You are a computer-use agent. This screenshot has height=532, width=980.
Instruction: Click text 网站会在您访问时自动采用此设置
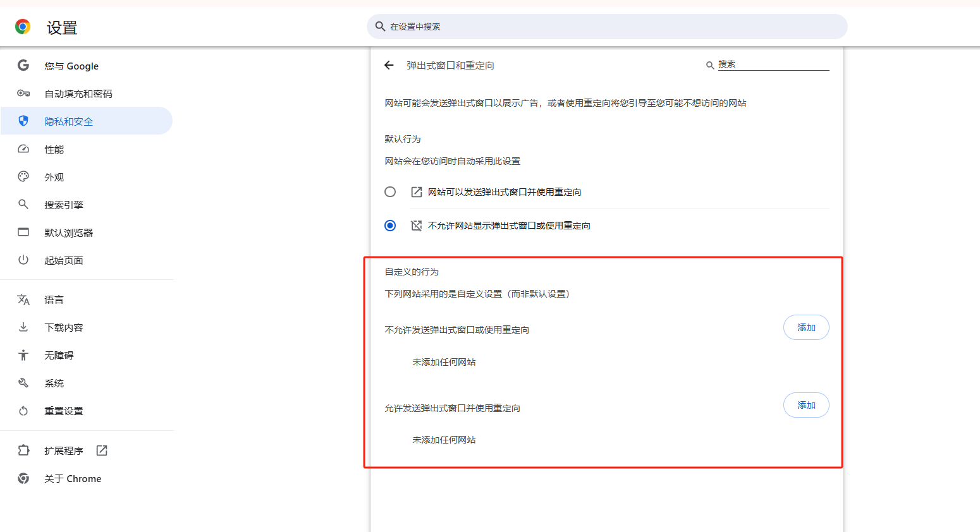point(453,161)
